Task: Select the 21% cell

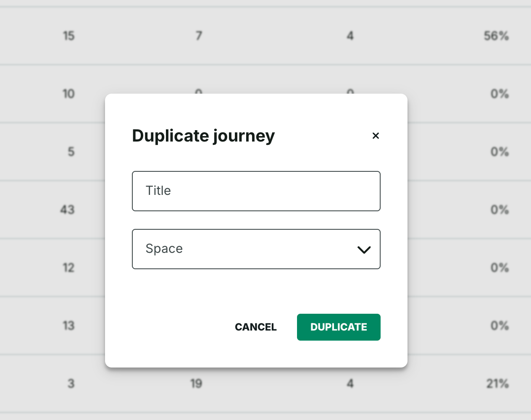Action: [x=497, y=383]
